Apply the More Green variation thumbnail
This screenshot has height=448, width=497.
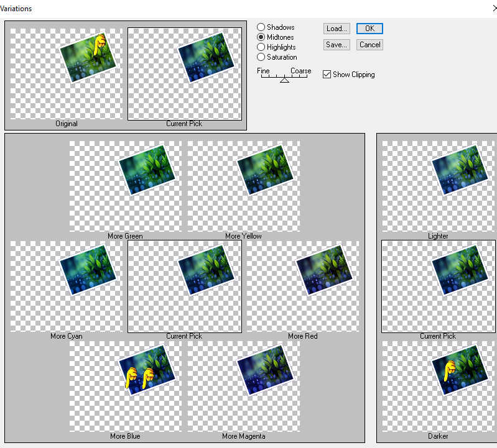pyautogui.click(x=126, y=186)
